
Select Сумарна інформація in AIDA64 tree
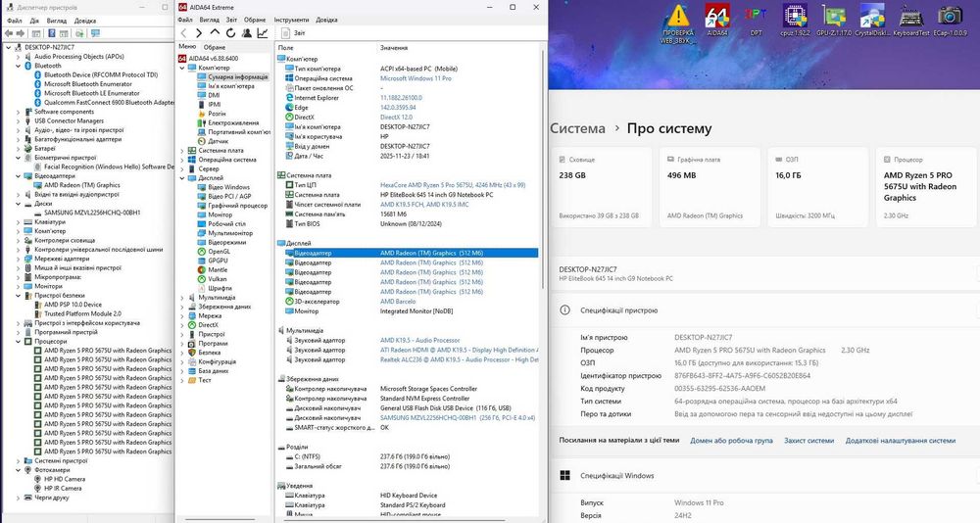coord(237,76)
